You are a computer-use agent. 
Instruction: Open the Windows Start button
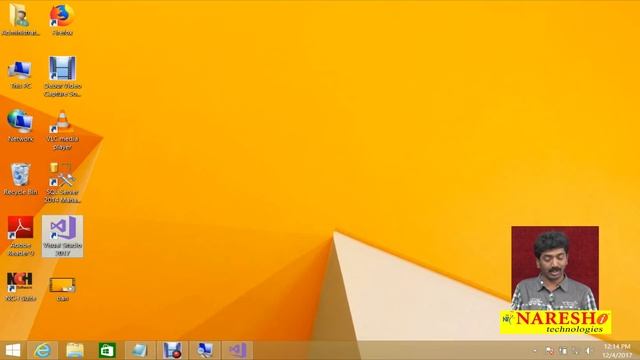(13, 350)
